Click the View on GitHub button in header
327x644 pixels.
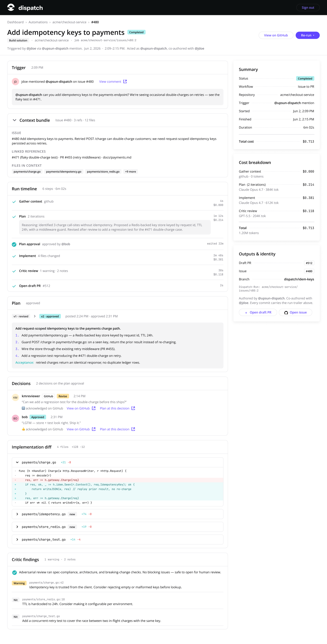click(x=276, y=35)
